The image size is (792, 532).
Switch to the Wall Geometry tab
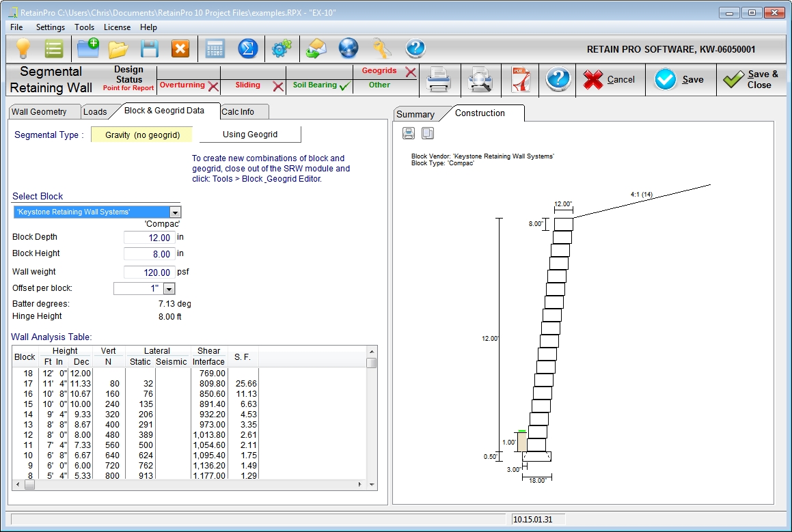click(39, 112)
